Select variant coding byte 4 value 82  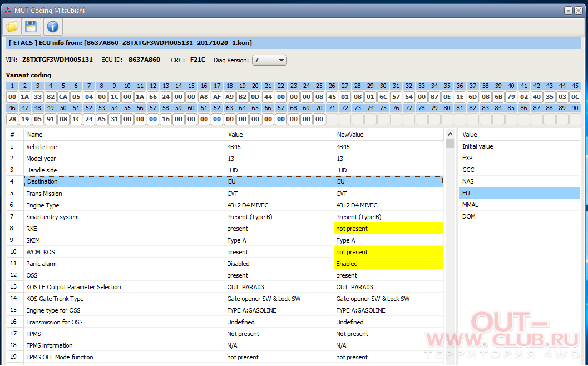coord(51,97)
